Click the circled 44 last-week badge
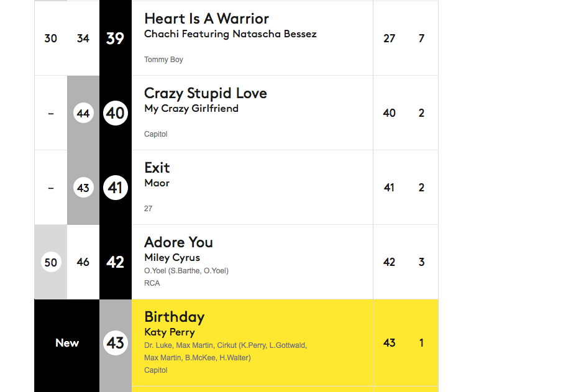584x392 pixels. [x=83, y=113]
